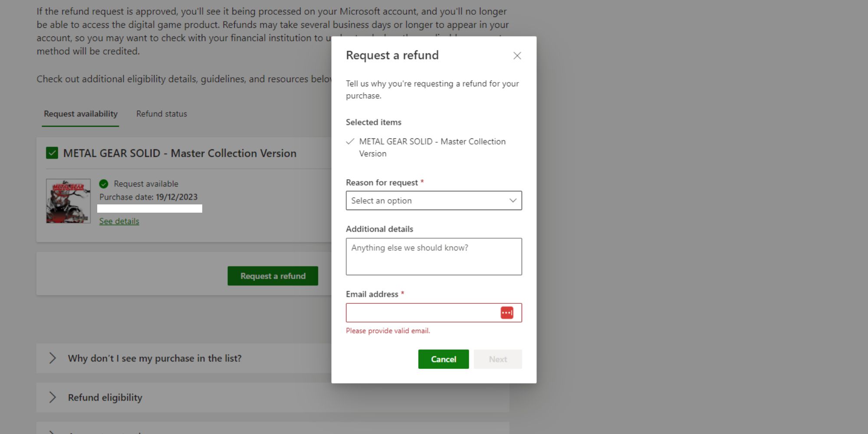868x434 pixels.
Task: Select the Request availability tab
Action: tap(81, 114)
